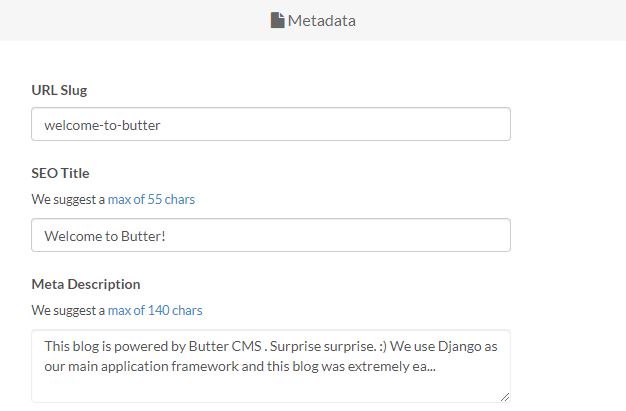Select the URL Slug label
626x411 pixels.
tap(59, 90)
